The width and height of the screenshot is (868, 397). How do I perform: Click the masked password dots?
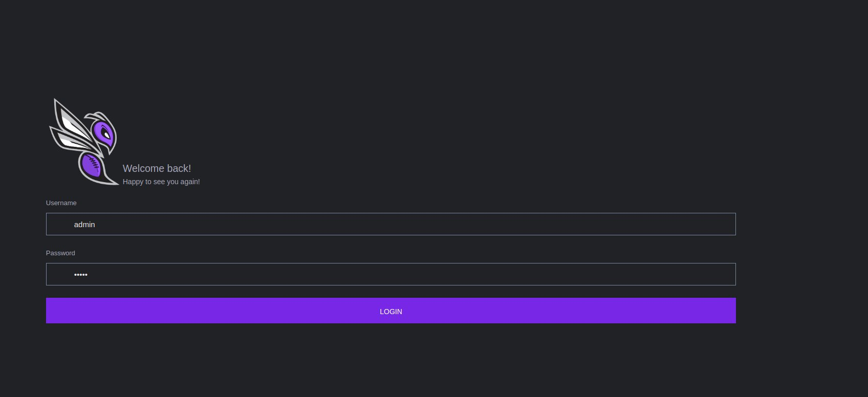click(x=81, y=275)
